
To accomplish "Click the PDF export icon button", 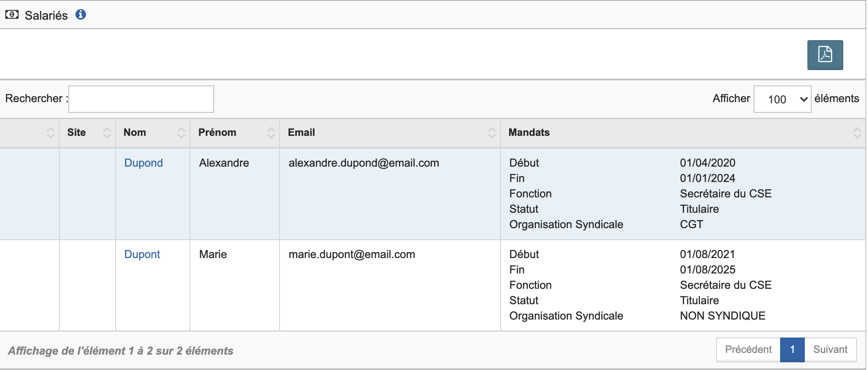I will coord(824,55).
